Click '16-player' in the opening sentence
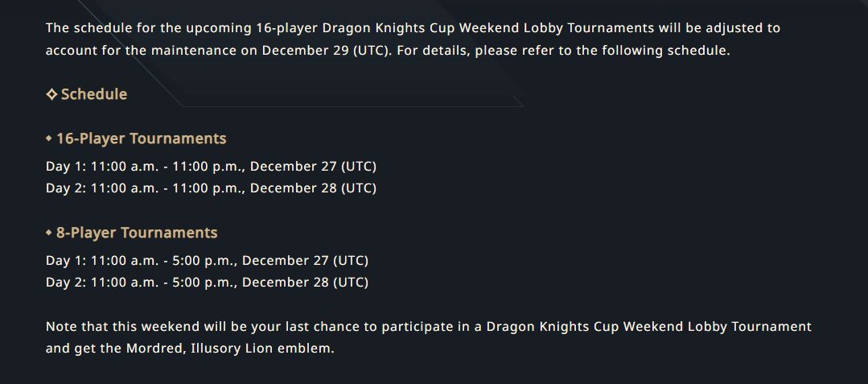 (286, 27)
